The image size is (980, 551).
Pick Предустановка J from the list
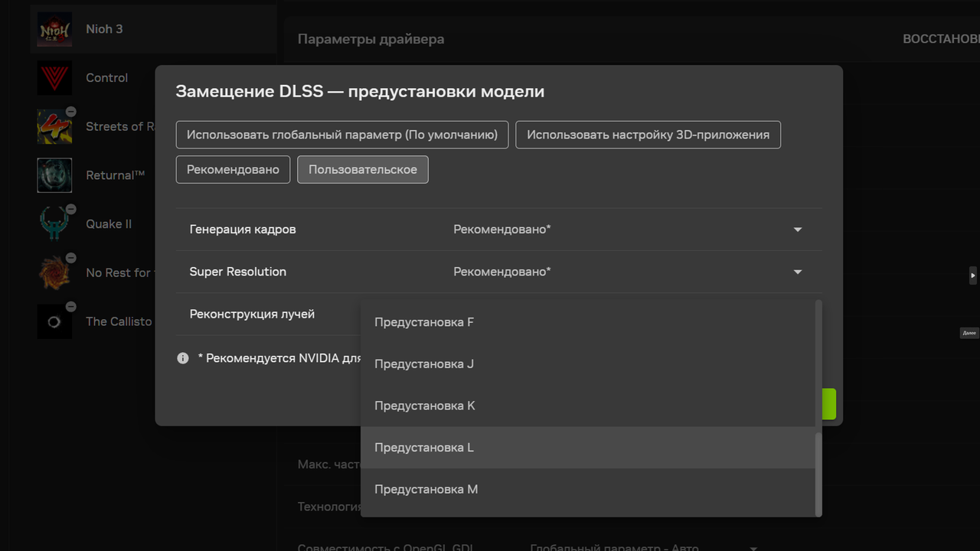[588, 364]
